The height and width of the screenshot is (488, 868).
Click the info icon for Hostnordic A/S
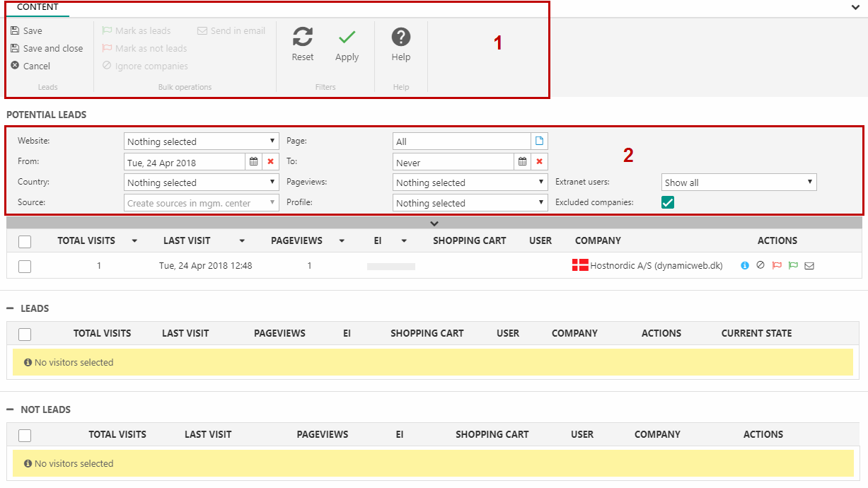745,266
